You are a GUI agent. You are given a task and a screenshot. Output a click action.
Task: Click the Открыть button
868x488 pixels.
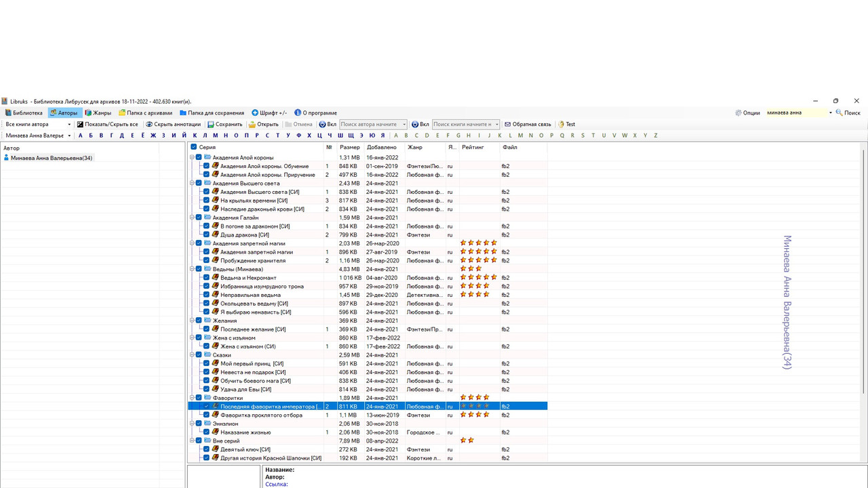point(264,125)
